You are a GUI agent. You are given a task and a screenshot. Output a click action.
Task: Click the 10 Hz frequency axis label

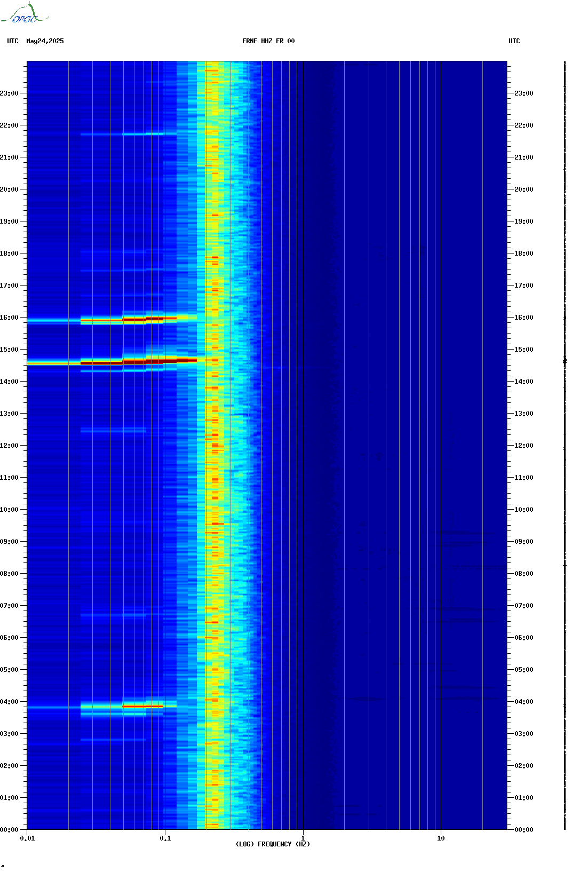(x=441, y=838)
